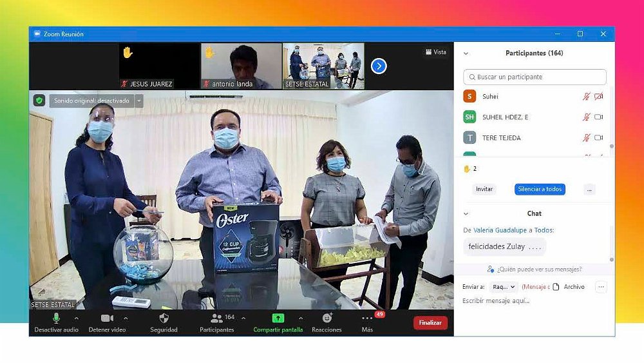Collapse the Participantes panel chevron
The height and width of the screenshot is (363, 644).
tap(466, 54)
